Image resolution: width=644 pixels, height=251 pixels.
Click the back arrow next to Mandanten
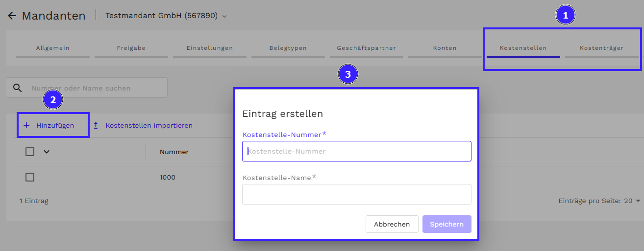pos(12,16)
